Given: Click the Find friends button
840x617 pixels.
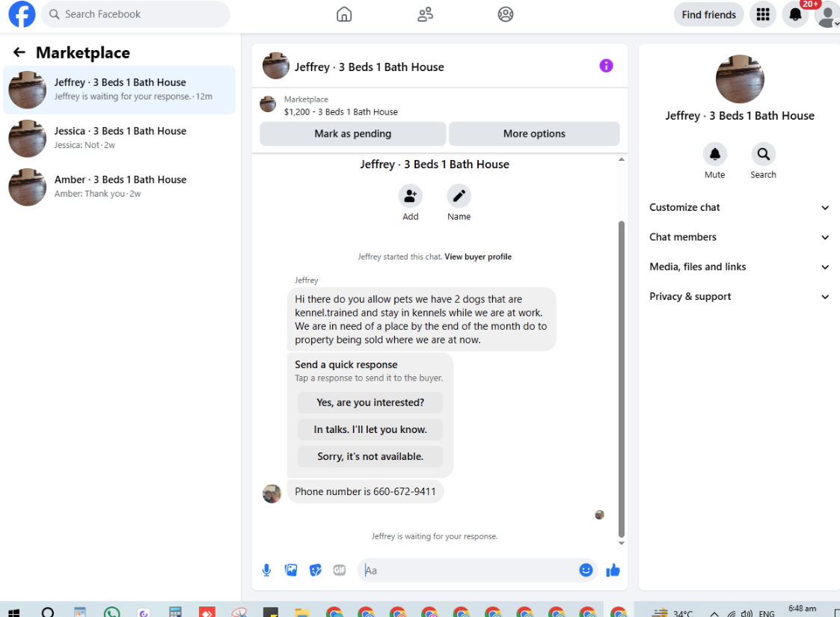Looking at the screenshot, I should (709, 14).
